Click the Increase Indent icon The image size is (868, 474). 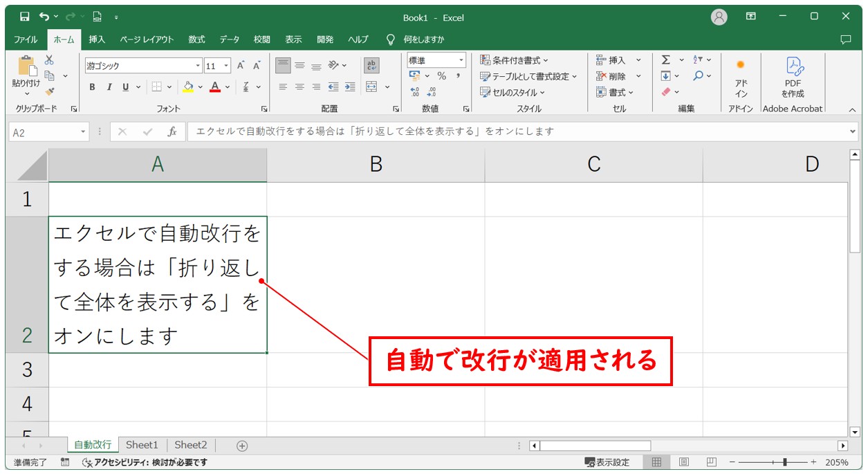[x=350, y=87]
